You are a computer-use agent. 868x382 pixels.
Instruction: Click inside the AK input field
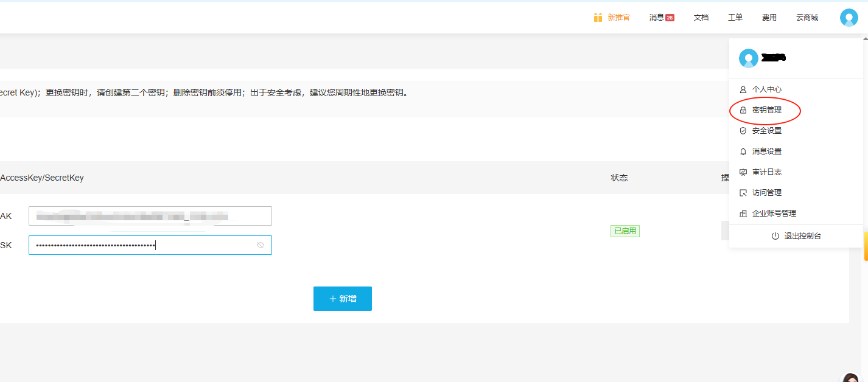(150, 215)
